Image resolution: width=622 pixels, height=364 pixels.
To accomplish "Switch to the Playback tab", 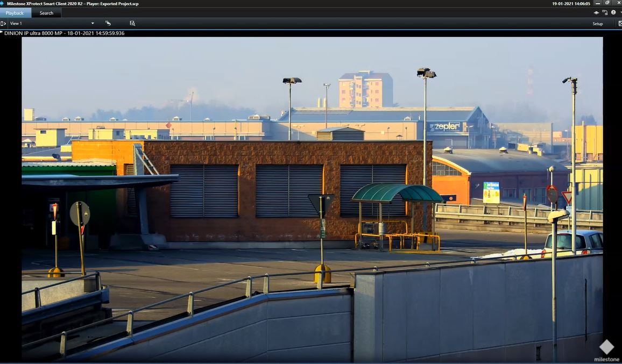I will click(15, 13).
